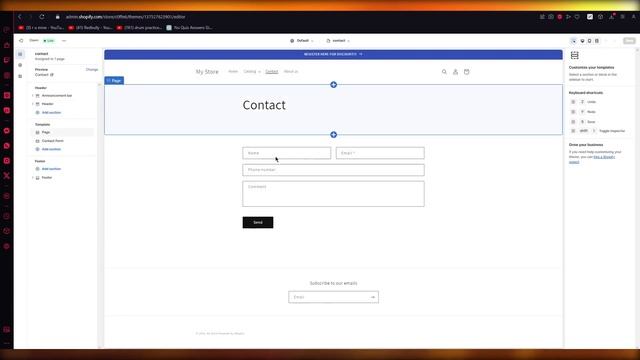Click Add section under Header group
The image size is (640, 360).
(x=51, y=113)
